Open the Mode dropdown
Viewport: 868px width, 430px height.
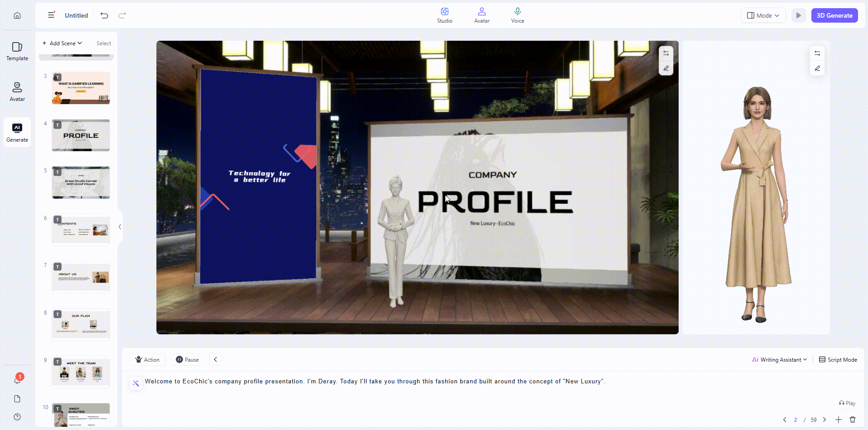(x=763, y=15)
